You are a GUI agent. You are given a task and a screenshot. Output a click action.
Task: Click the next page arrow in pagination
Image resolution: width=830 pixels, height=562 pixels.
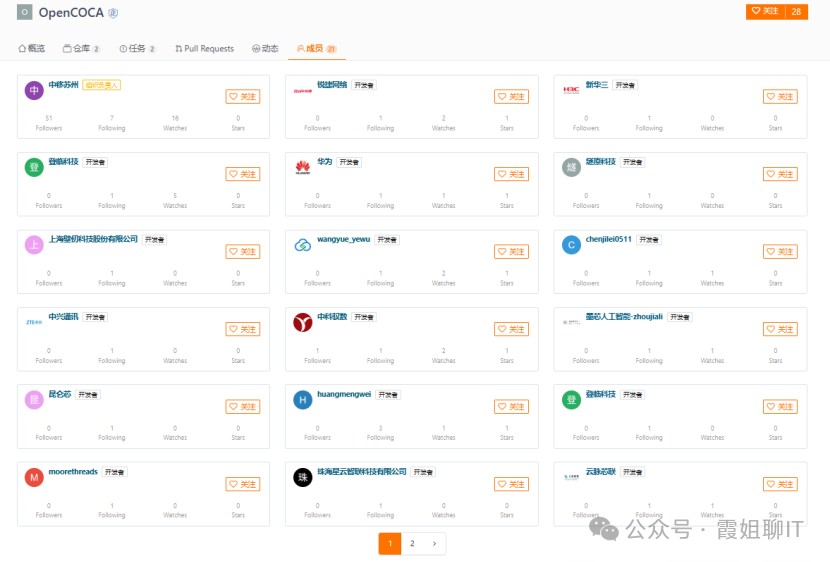435,543
